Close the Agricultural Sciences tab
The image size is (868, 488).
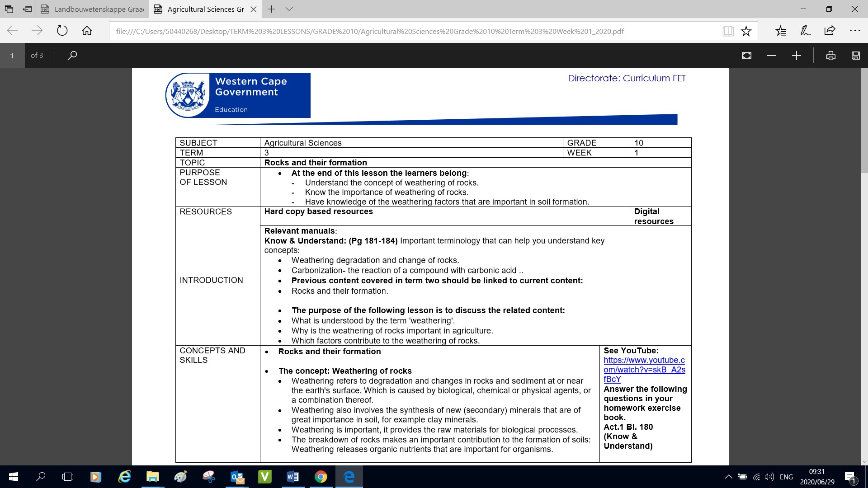click(x=254, y=9)
